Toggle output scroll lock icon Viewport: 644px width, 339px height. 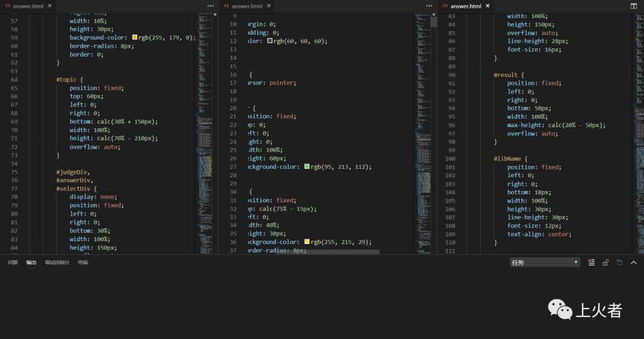tap(605, 263)
